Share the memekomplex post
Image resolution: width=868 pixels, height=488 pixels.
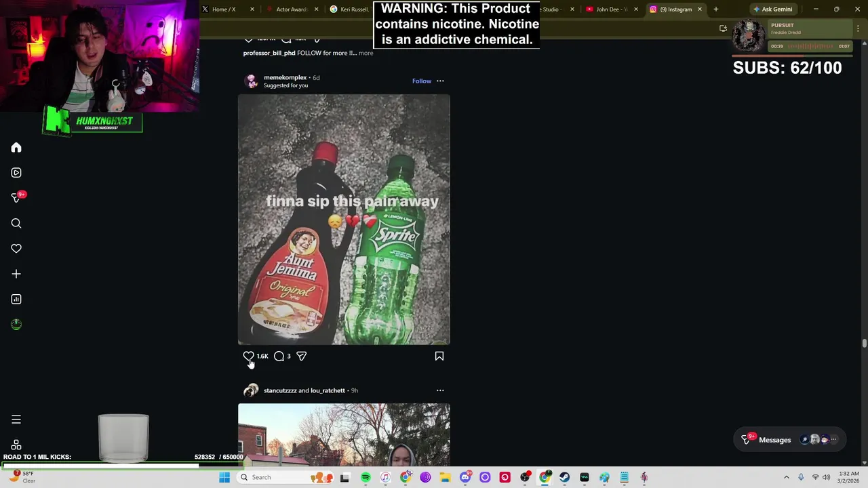301,356
